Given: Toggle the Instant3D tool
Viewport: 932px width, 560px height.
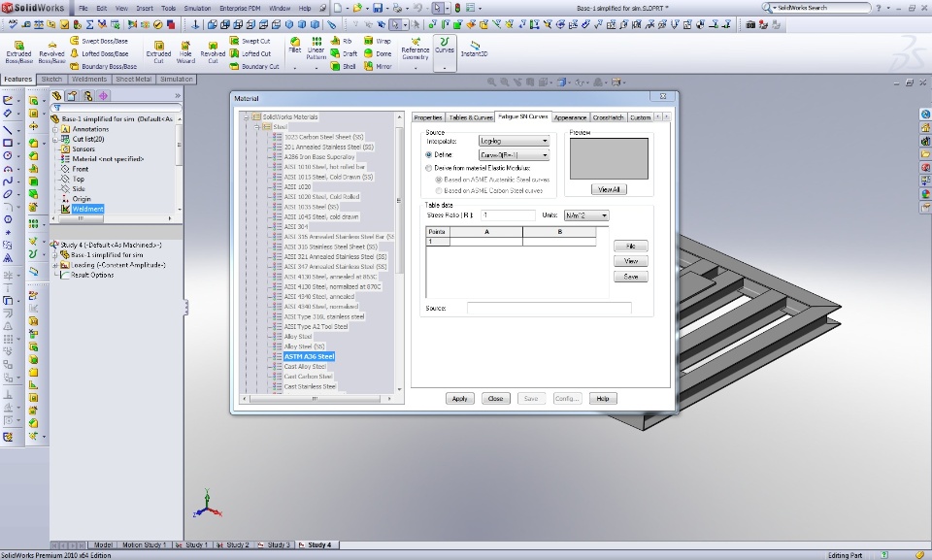Looking at the screenshot, I should click(475, 49).
